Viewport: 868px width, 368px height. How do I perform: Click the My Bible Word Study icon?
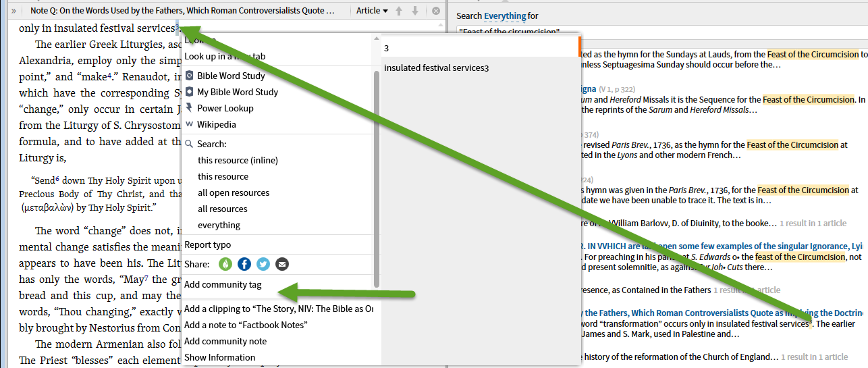tap(190, 92)
